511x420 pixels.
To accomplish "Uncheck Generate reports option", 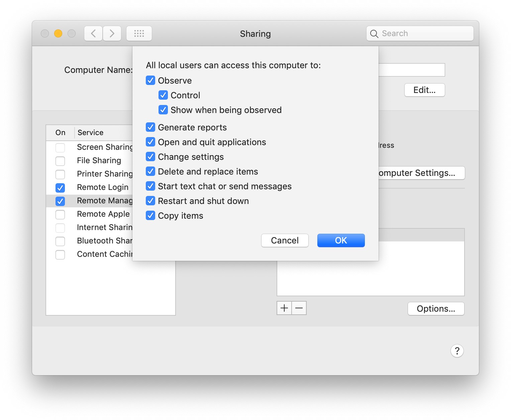I will point(150,127).
